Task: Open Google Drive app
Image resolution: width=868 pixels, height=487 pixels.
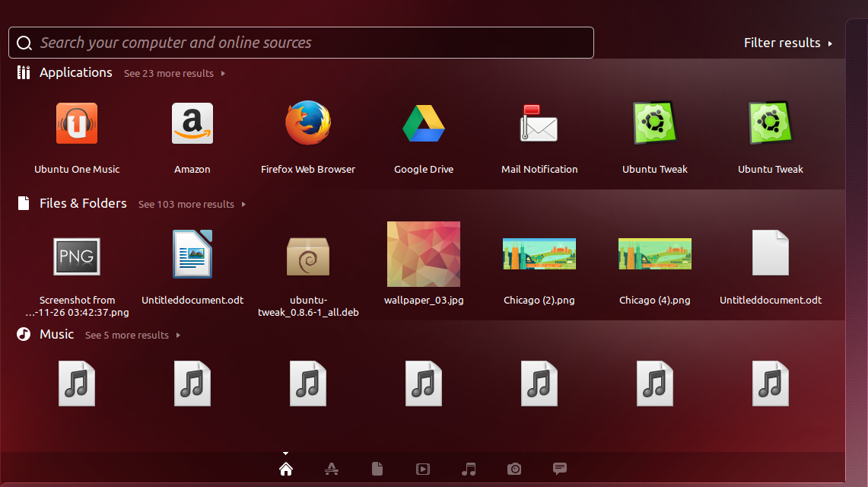Action: (x=424, y=124)
